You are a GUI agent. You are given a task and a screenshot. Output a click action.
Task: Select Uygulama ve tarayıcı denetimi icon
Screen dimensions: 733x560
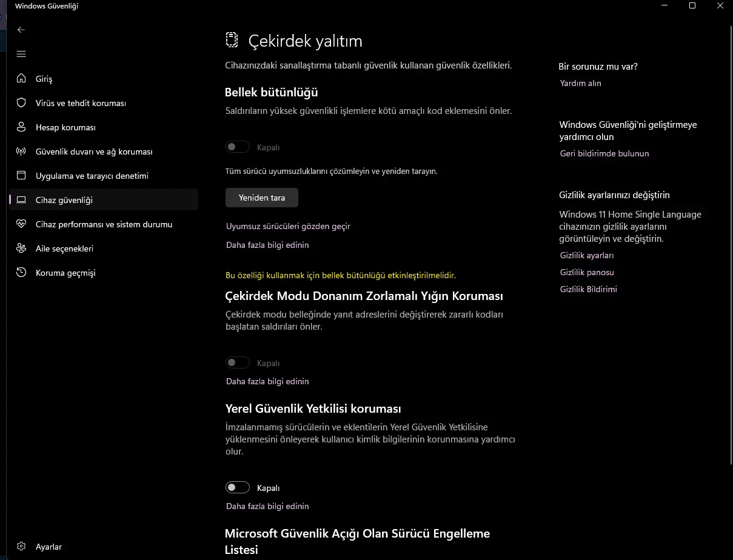point(21,176)
